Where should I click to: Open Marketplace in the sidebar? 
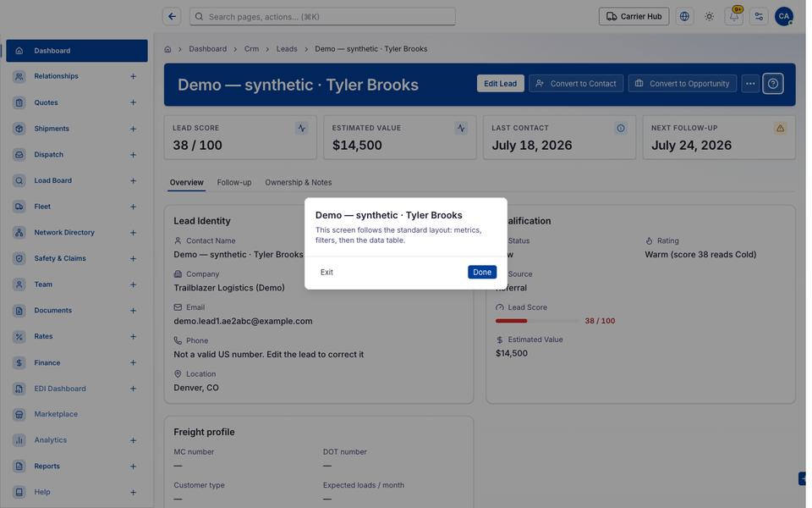pyautogui.click(x=77, y=414)
